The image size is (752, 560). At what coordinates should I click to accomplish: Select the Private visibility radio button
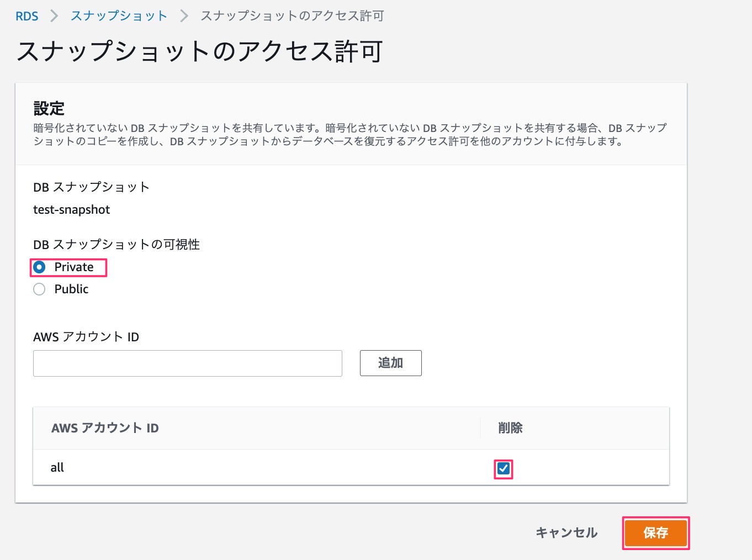pyautogui.click(x=40, y=267)
